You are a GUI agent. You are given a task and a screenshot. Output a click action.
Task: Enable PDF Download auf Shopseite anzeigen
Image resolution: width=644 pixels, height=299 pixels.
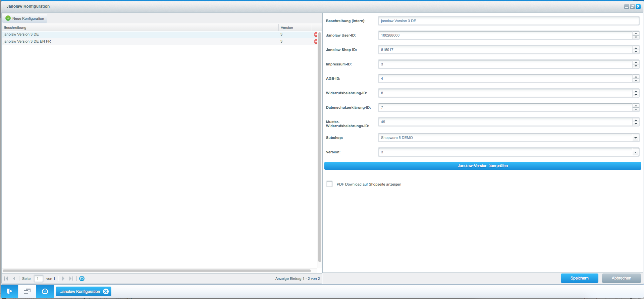point(329,184)
